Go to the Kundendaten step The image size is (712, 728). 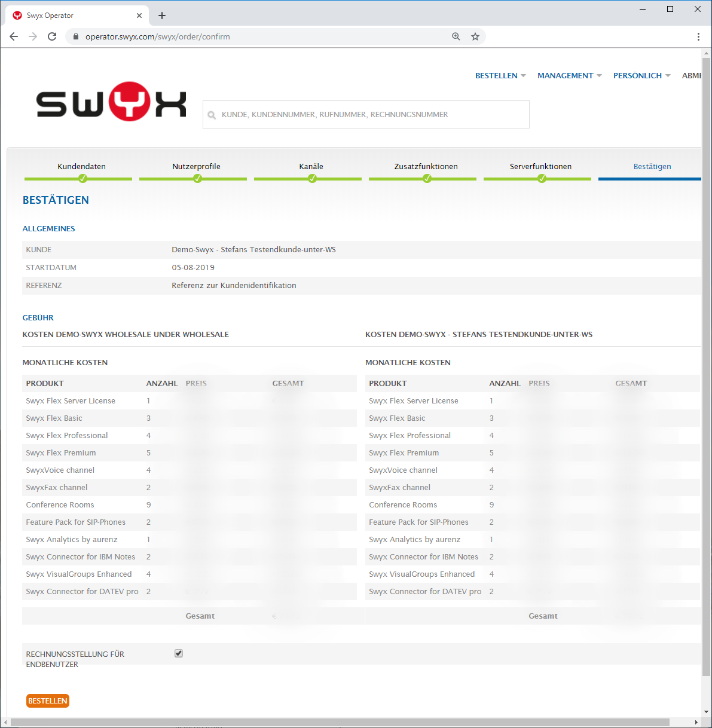click(x=81, y=166)
